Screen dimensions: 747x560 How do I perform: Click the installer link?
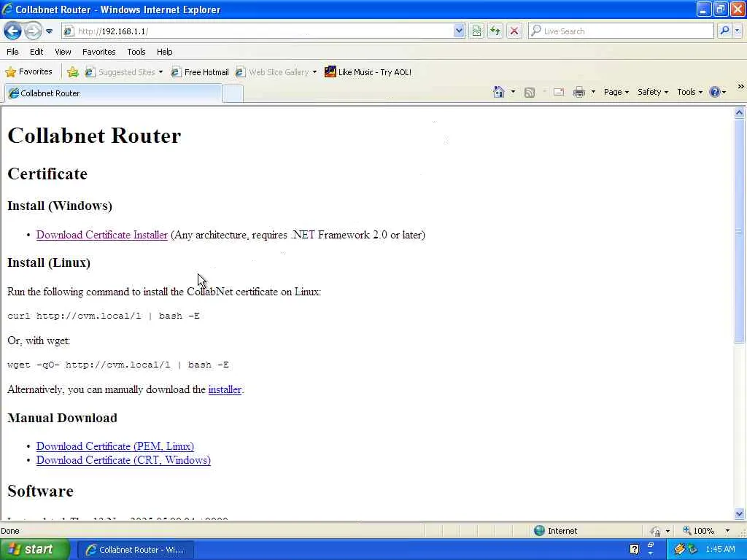click(225, 389)
